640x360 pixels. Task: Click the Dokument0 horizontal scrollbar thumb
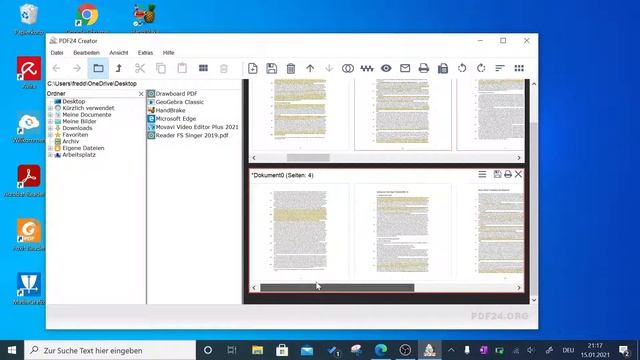point(337,288)
